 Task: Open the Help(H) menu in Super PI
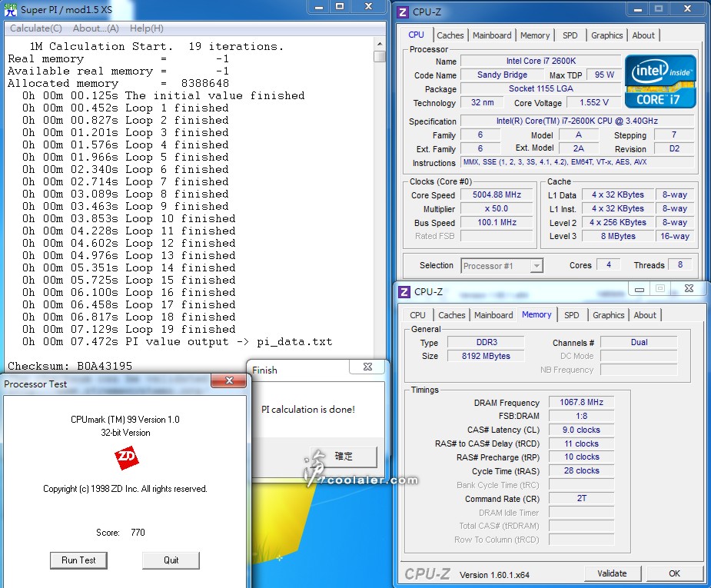[147, 28]
